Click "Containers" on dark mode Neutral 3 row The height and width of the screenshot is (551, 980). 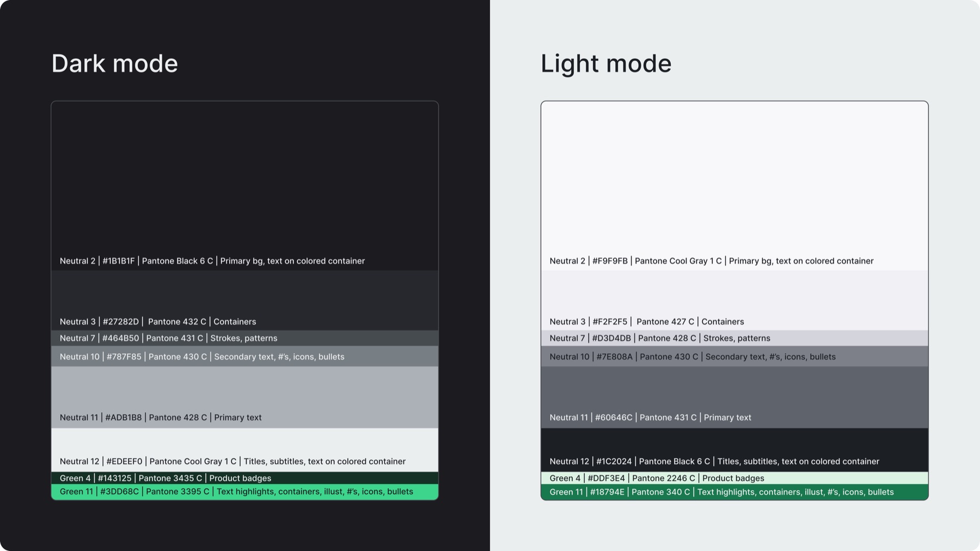[x=235, y=322]
